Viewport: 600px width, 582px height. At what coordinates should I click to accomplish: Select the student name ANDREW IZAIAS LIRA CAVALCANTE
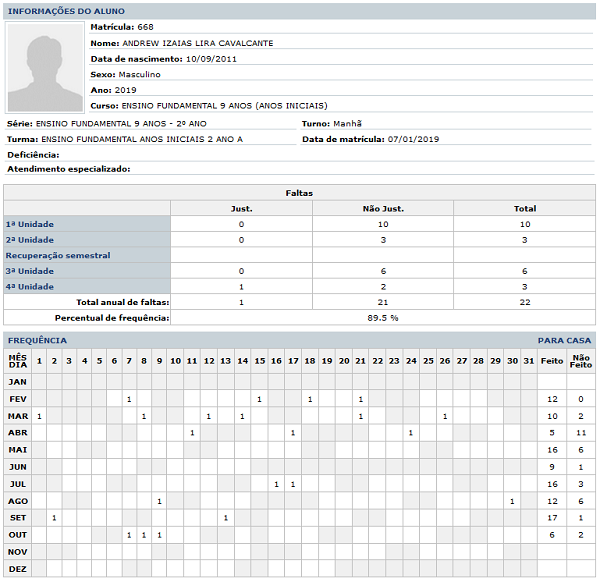pos(196,43)
